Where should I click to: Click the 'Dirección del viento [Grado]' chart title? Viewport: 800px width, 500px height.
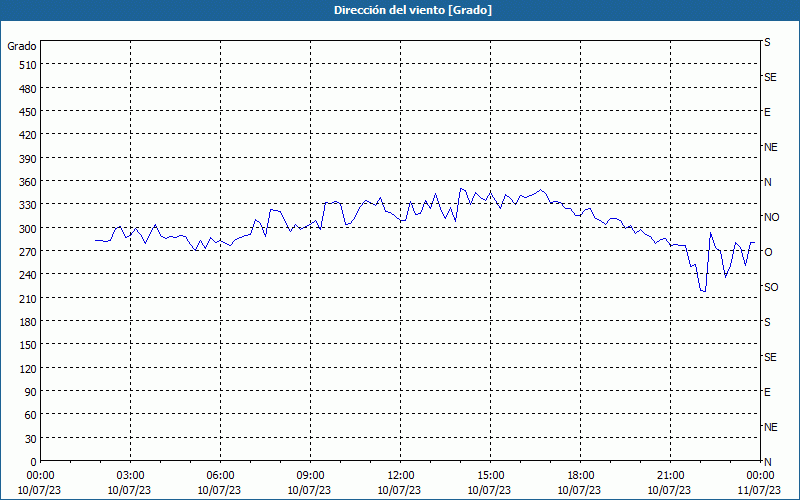tap(413, 10)
